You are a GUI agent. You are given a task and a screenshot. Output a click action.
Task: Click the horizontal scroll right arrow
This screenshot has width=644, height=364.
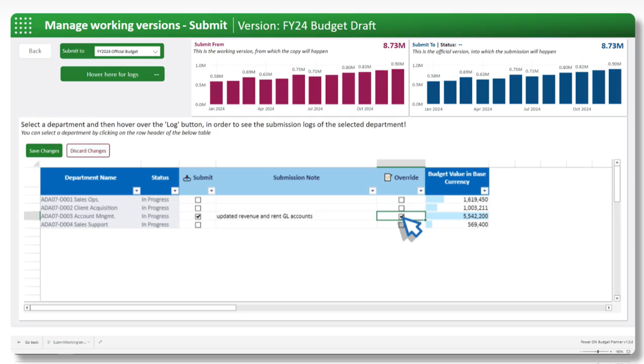pos(608,308)
